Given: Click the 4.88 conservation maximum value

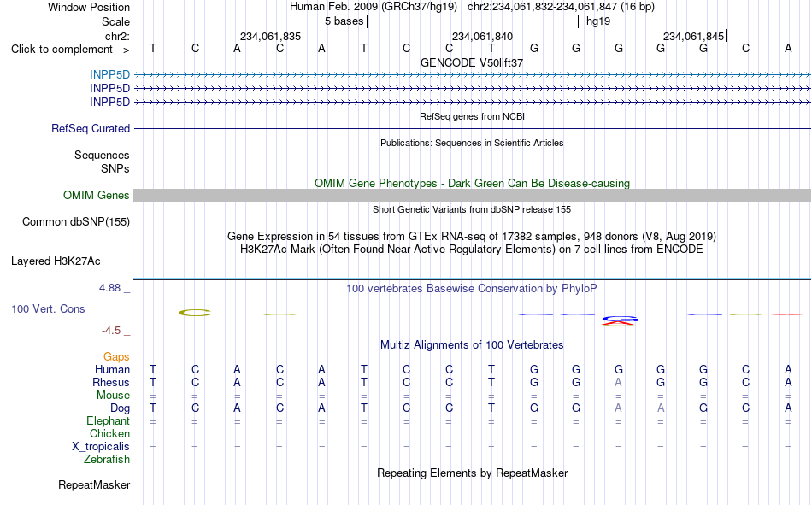Looking at the screenshot, I should coord(109,288).
